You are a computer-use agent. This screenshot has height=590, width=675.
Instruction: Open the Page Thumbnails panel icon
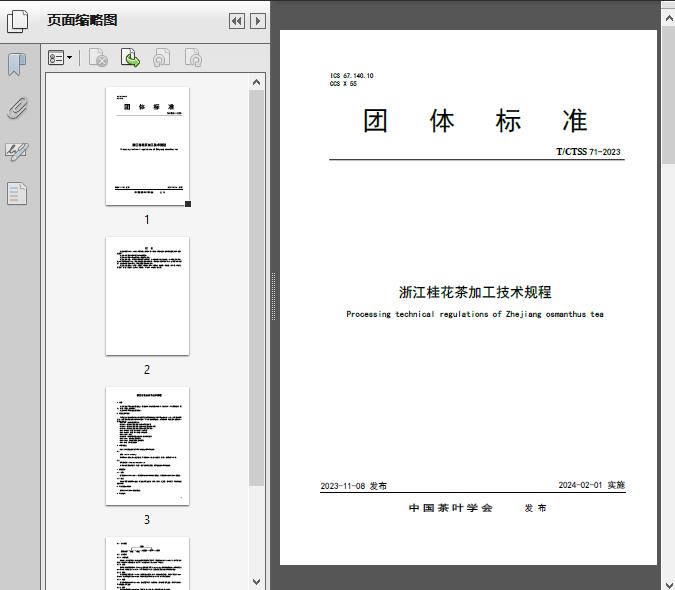(17, 21)
